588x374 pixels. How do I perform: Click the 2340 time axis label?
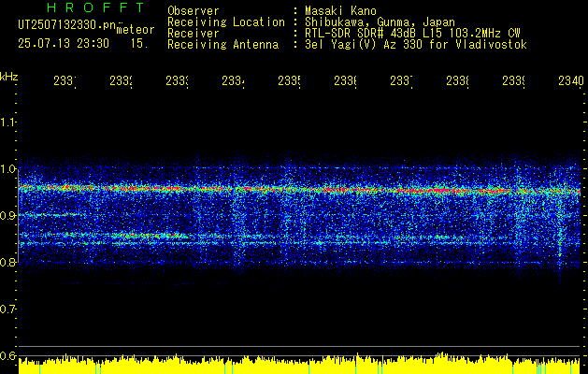(571, 80)
